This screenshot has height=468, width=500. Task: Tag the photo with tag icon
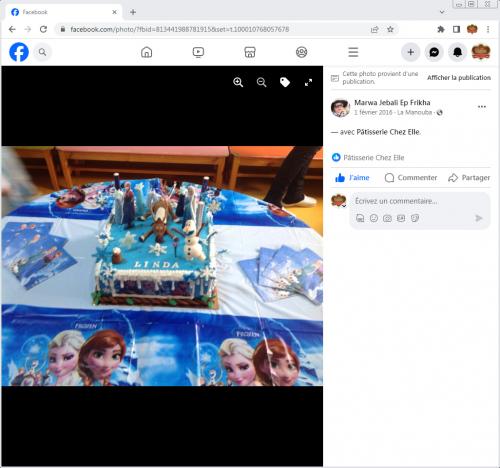pos(285,82)
